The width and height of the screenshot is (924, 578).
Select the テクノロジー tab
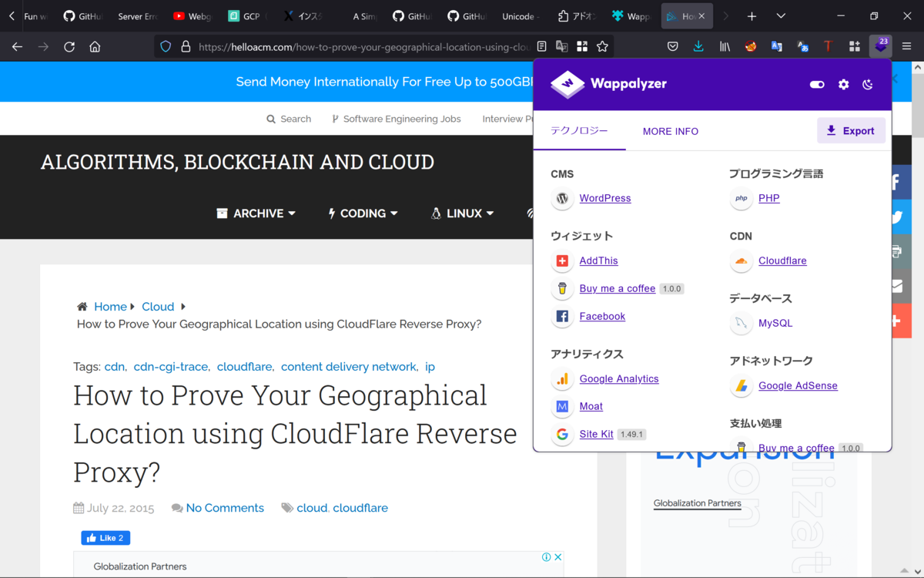[x=579, y=131]
